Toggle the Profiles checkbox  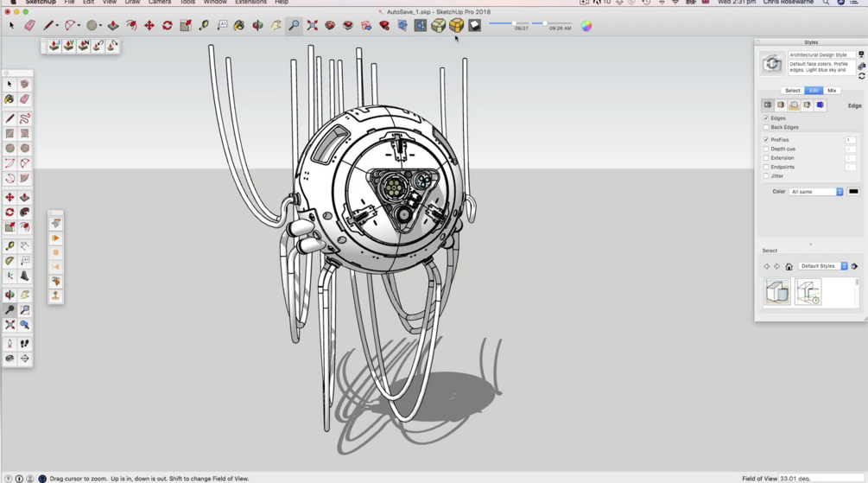[x=766, y=140]
